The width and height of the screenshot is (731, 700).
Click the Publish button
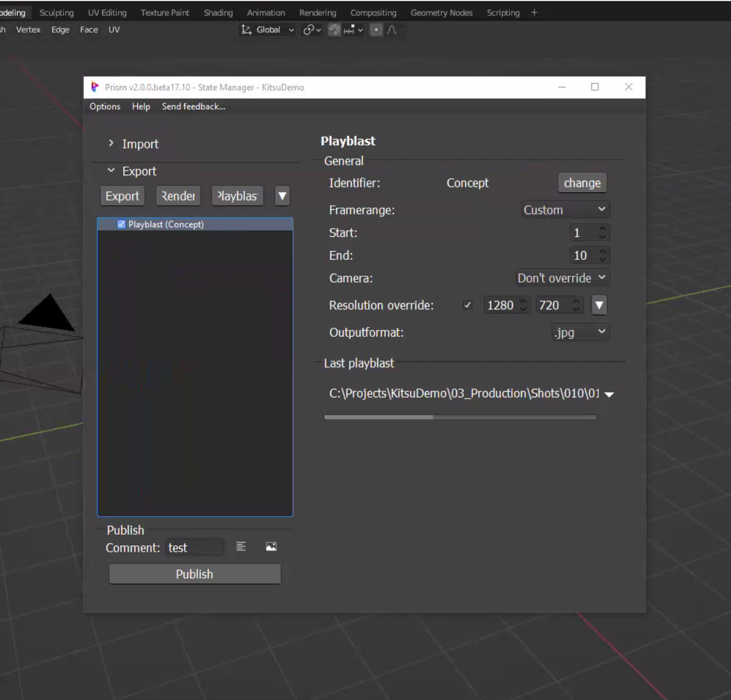[x=195, y=574]
